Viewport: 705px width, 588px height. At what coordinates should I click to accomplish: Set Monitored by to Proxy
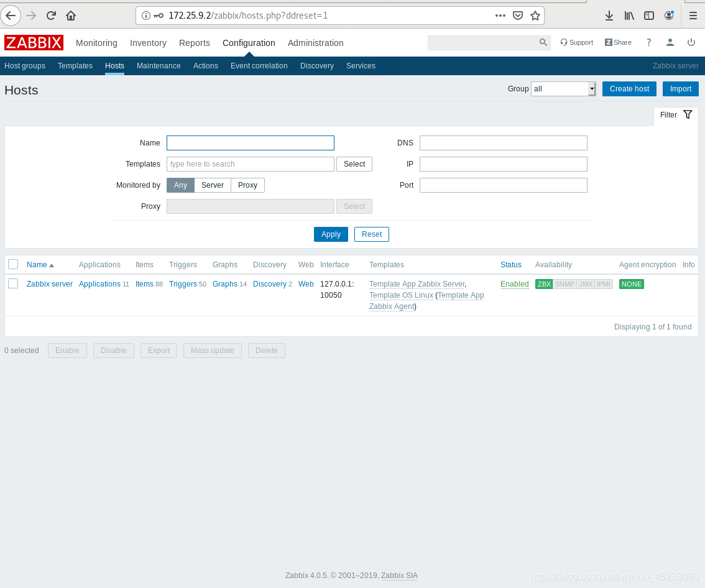pos(247,185)
